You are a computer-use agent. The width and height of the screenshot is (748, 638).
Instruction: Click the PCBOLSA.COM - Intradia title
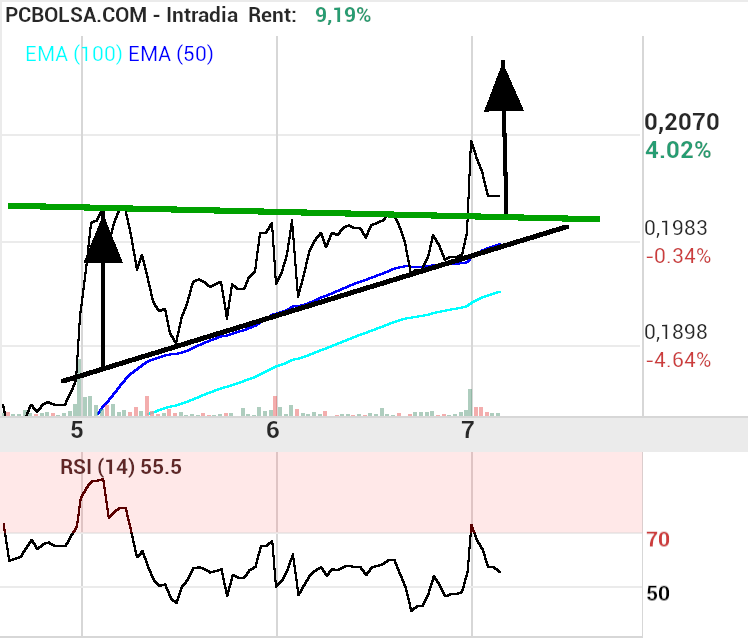coord(122,15)
